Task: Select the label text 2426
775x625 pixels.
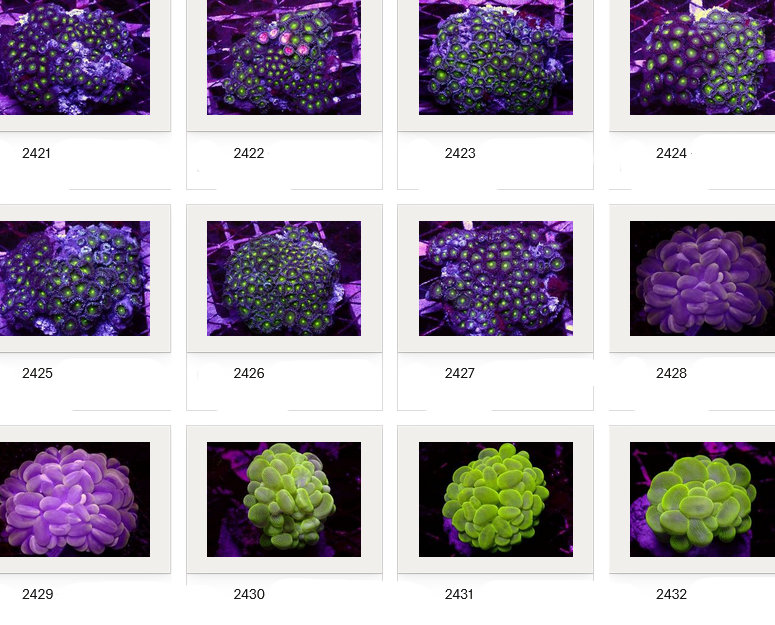Action: [249, 373]
